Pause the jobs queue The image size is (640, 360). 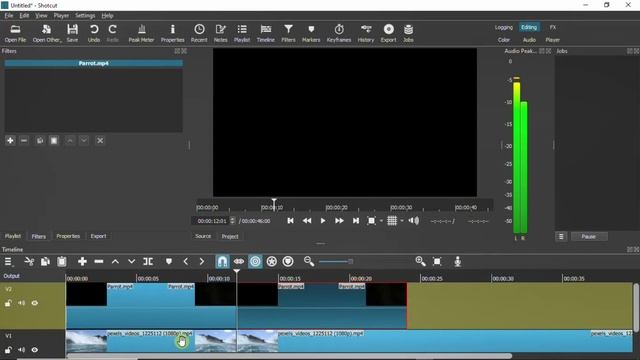click(x=589, y=237)
